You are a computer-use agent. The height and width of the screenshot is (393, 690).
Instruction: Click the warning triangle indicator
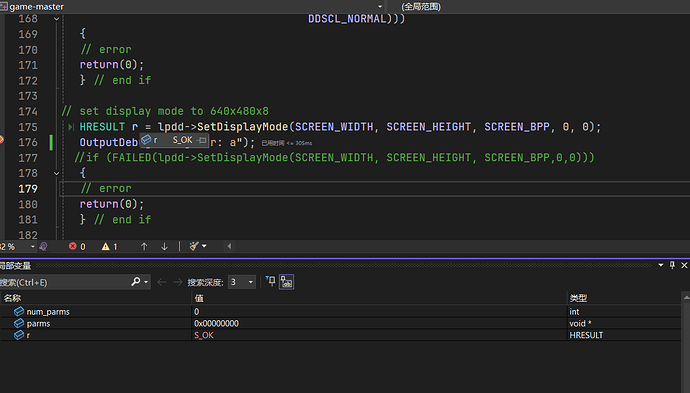click(x=106, y=246)
